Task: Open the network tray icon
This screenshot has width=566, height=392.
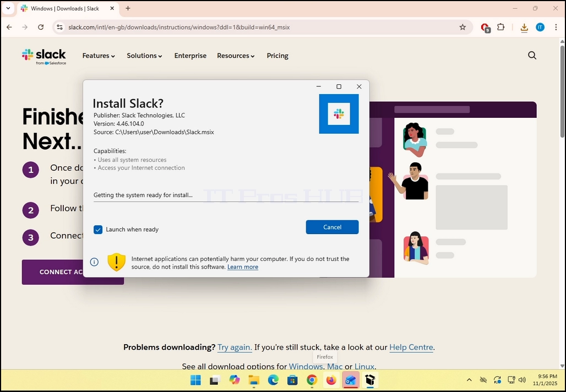Action: click(511, 380)
